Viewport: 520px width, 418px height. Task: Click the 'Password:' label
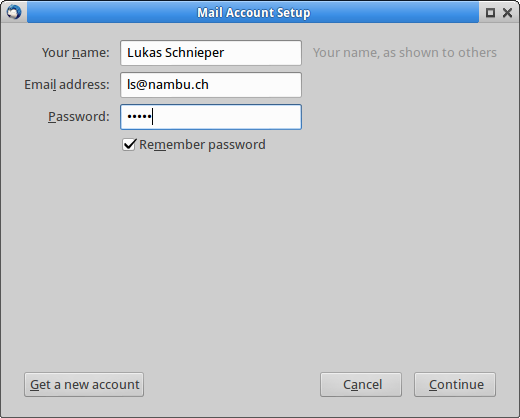(x=79, y=117)
